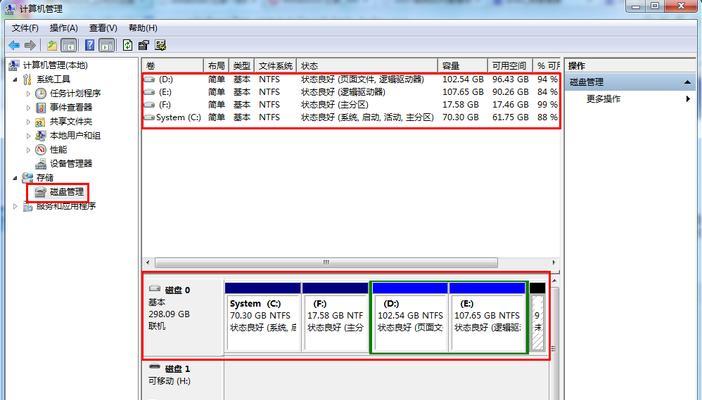The width and height of the screenshot is (702, 400).
Task: Open the 操作(A) menu
Action: pyautogui.click(x=64, y=28)
